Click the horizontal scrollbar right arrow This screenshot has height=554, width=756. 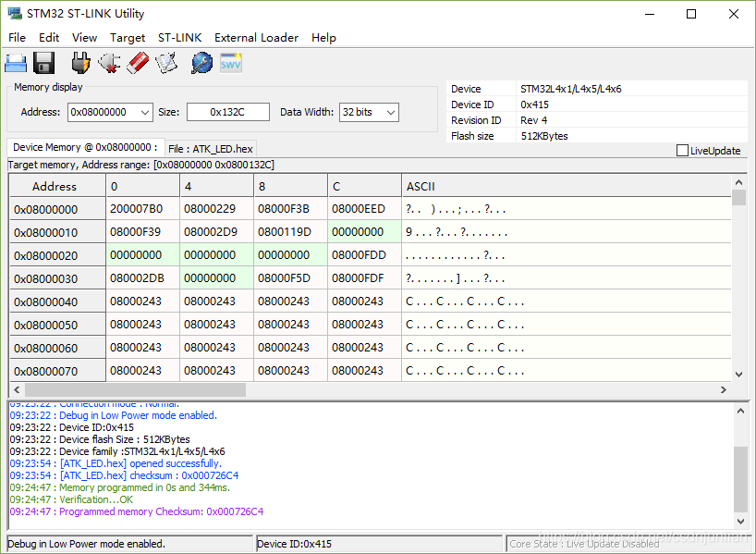[x=724, y=389]
